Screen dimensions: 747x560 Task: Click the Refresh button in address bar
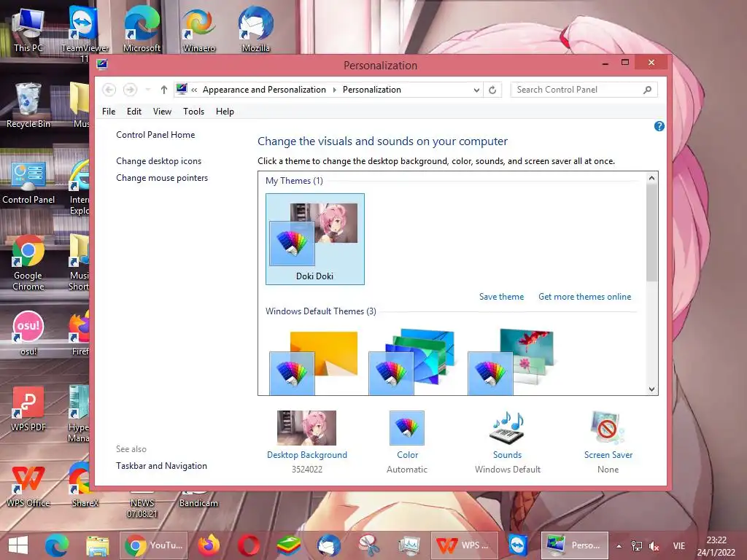(x=492, y=90)
